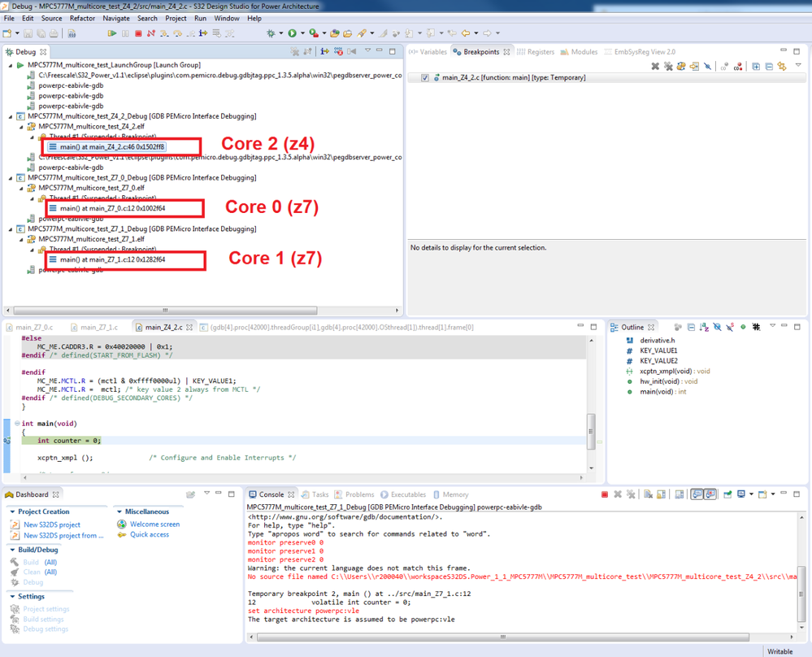Switch to the Memory tab
The image size is (812, 657).
coord(450,495)
